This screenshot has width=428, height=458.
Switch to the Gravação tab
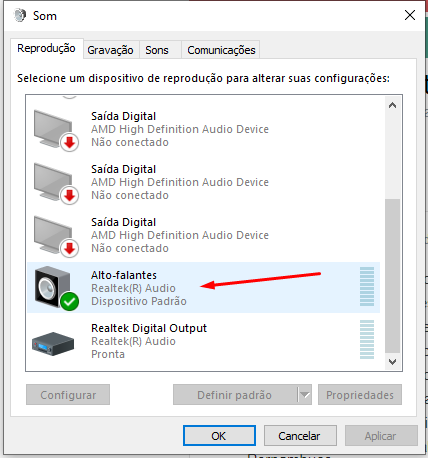tap(111, 50)
